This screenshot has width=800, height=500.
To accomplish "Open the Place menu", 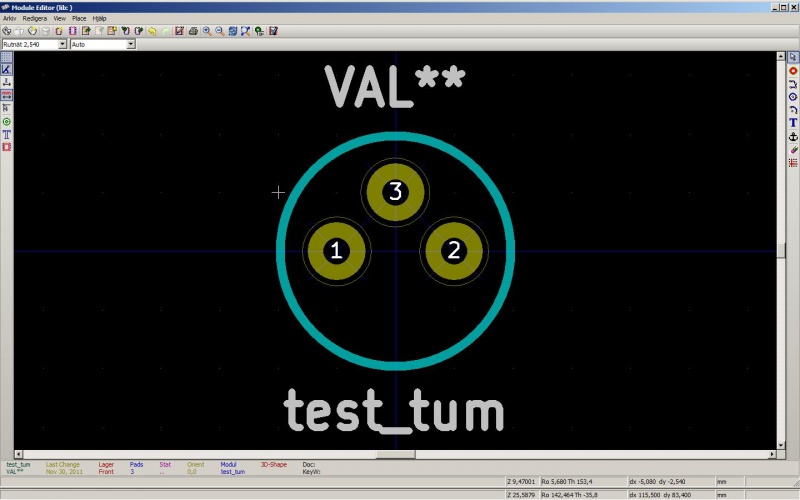I will 79,18.
